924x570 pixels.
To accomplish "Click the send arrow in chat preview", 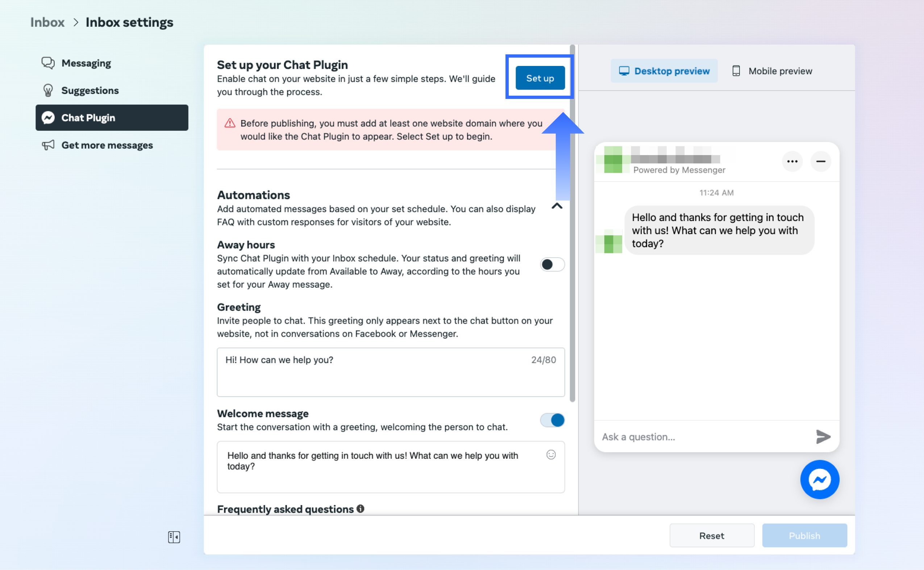I will click(823, 437).
